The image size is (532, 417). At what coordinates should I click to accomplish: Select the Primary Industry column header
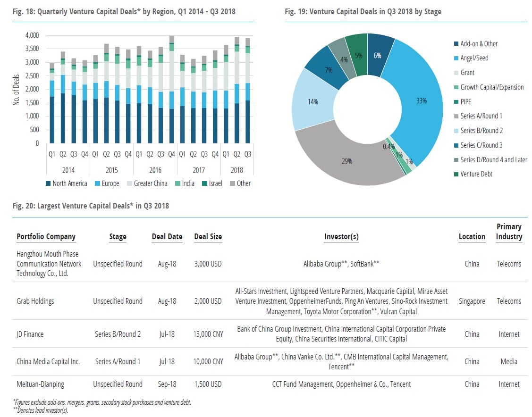coord(509,232)
